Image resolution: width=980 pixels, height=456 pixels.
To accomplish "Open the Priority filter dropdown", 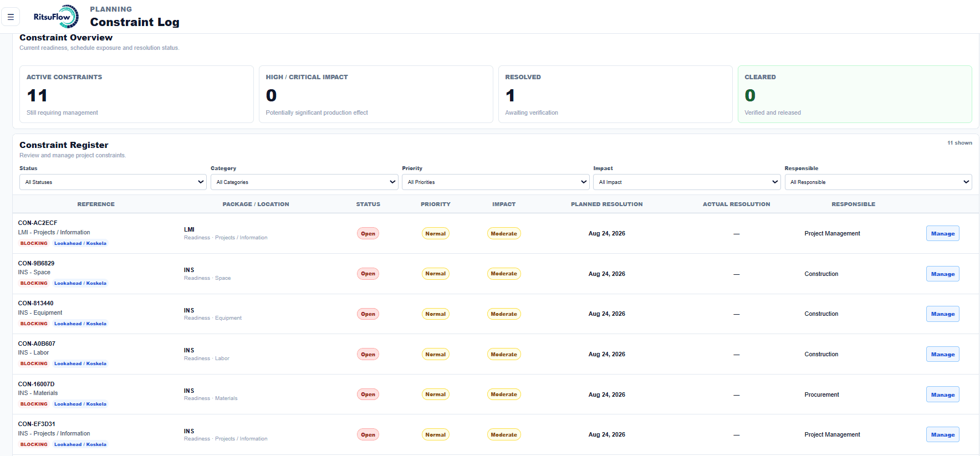I will [x=496, y=182].
